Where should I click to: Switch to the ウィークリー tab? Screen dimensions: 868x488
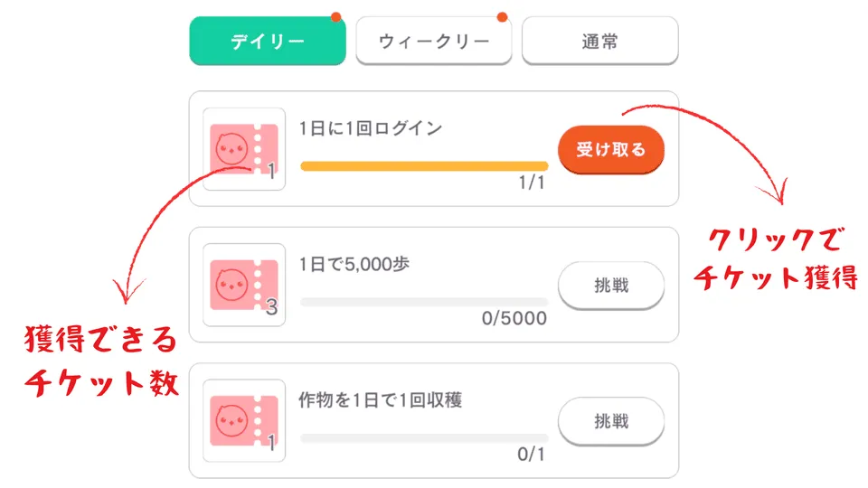[433, 42]
